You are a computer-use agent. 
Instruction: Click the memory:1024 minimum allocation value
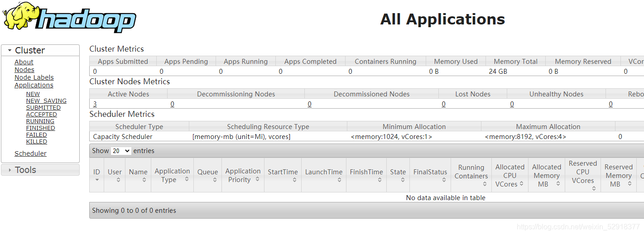[x=391, y=137]
